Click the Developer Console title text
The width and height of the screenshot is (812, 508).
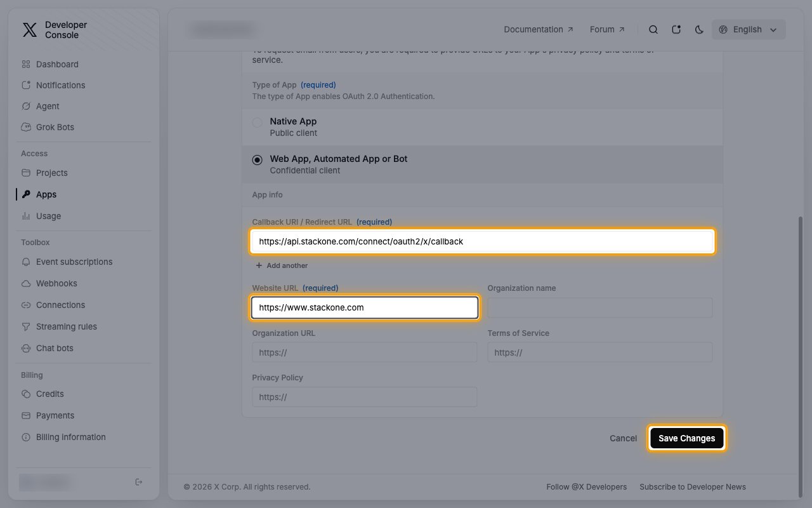coord(66,30)
